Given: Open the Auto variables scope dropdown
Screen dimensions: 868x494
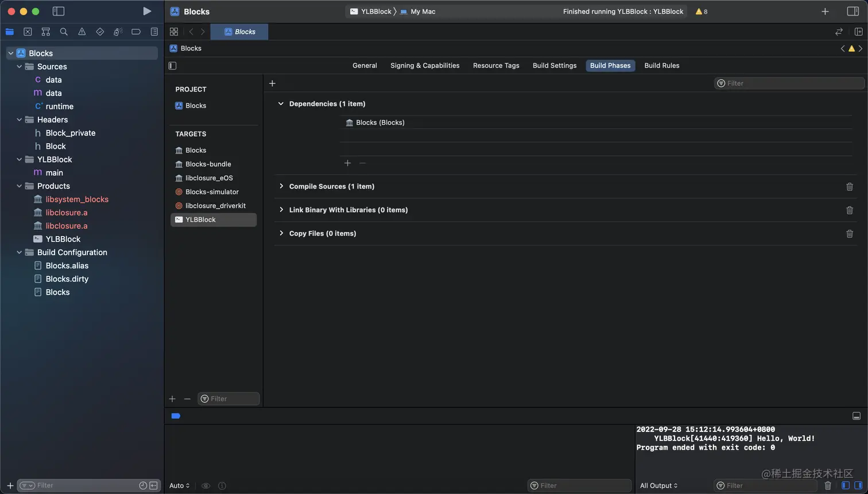Looking at the screenshot, I should click(x=179, y=485).
